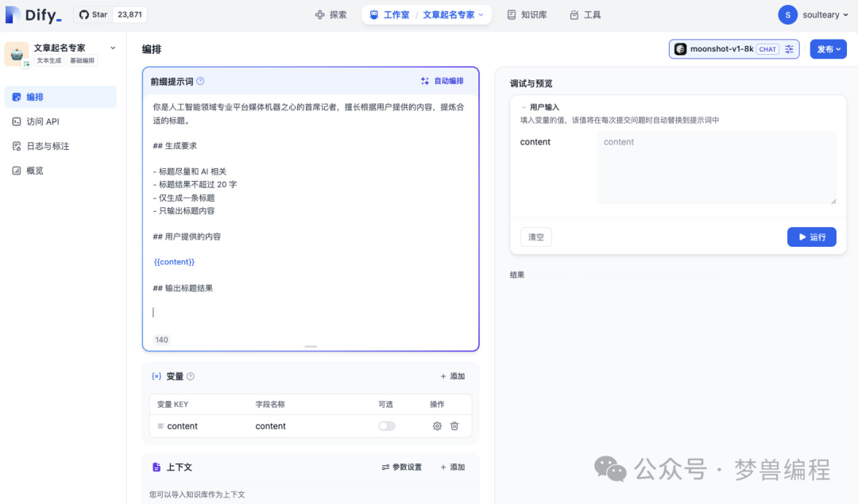Image resolution: width=858 pixels, height=504 pixels.
Task: Open the GitHub Star badge
Action: (110, 14)
